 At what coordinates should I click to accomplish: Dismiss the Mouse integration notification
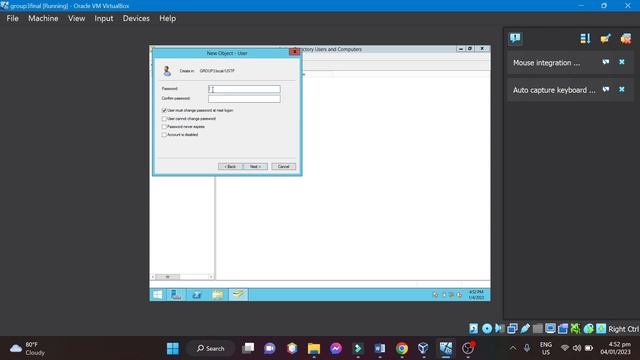[x=622, y=62]
